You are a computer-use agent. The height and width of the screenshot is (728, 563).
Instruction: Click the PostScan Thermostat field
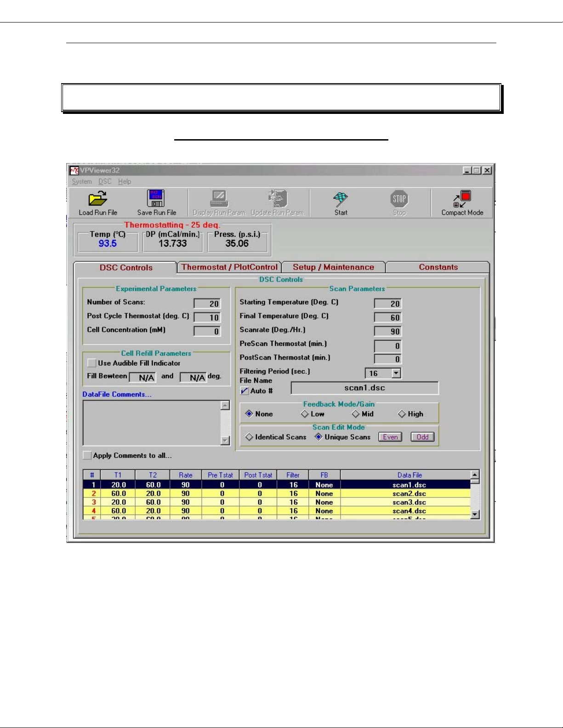[388, 359]
